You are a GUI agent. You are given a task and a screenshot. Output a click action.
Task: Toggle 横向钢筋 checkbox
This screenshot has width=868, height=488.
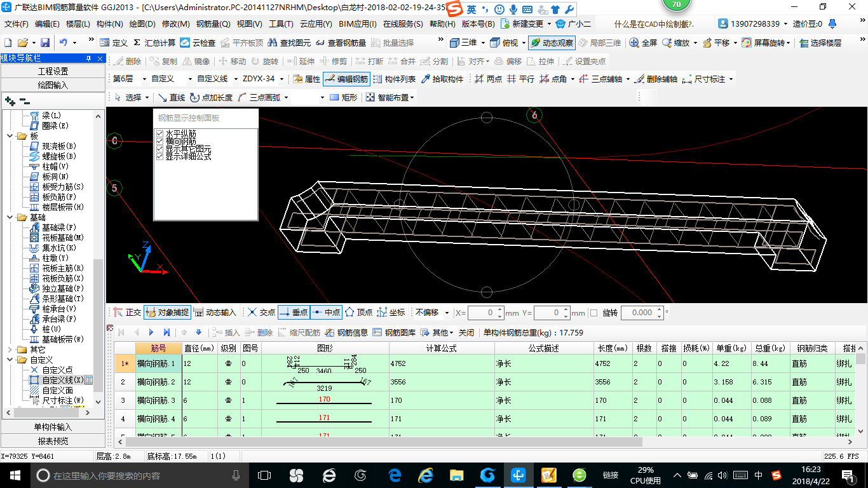tap(159, 141)
